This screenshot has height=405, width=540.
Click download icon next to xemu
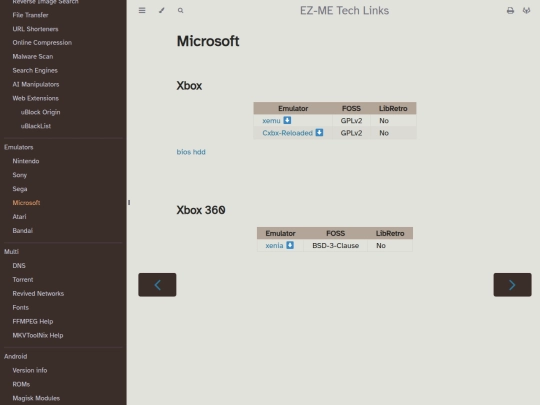287,120
